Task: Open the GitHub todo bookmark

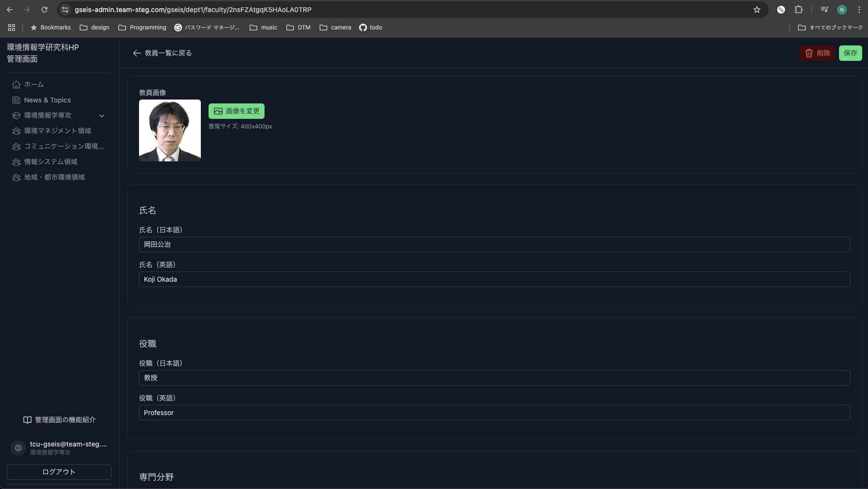Action: (370, 28)
